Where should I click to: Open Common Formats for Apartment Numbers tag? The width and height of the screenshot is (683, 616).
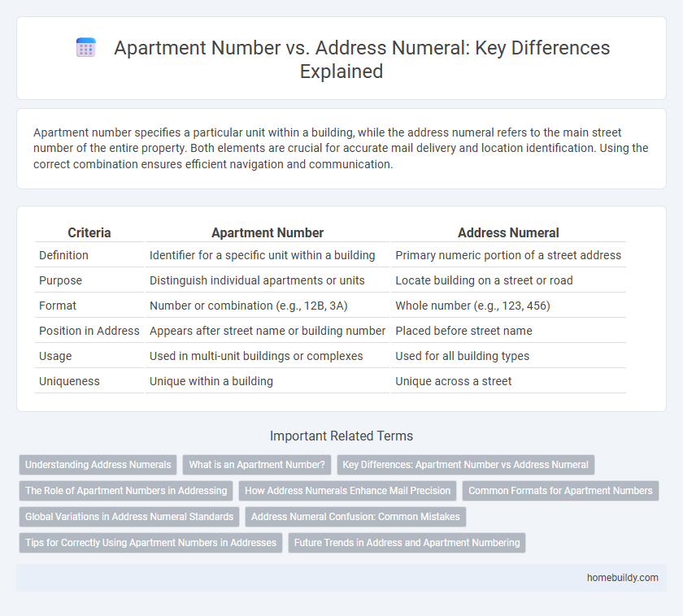point(560,491)
